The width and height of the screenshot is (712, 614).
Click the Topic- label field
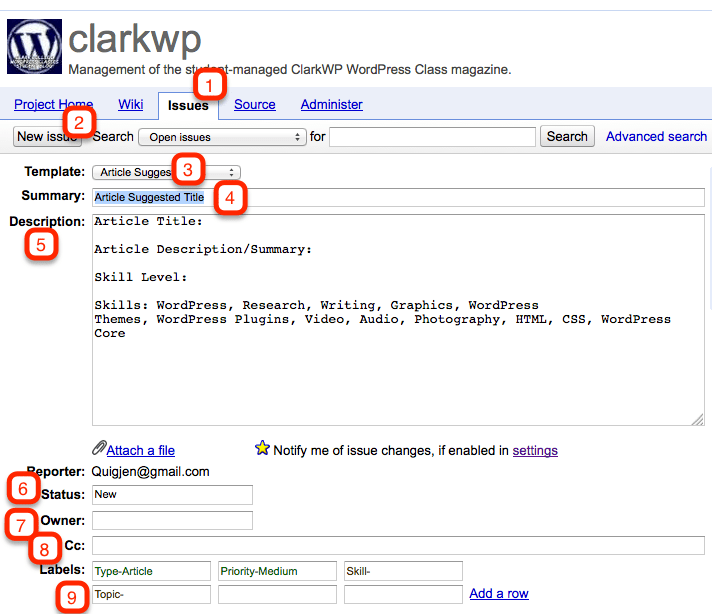point(152,594)
